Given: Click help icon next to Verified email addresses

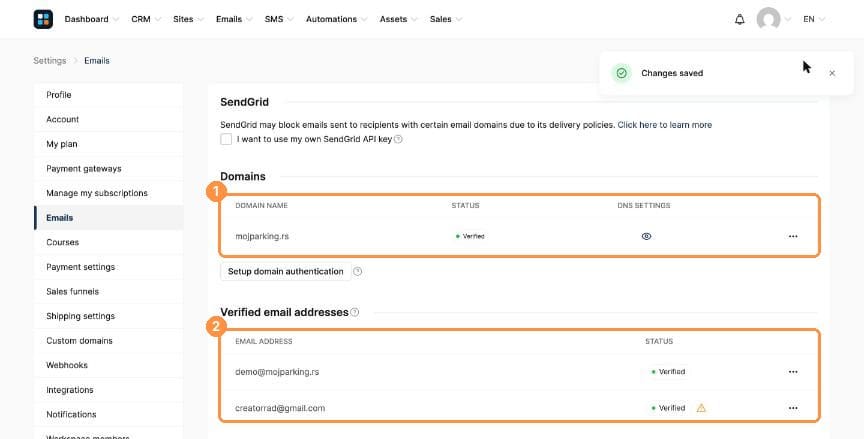Looking at the screenshot, I should [x=355, y=312].
